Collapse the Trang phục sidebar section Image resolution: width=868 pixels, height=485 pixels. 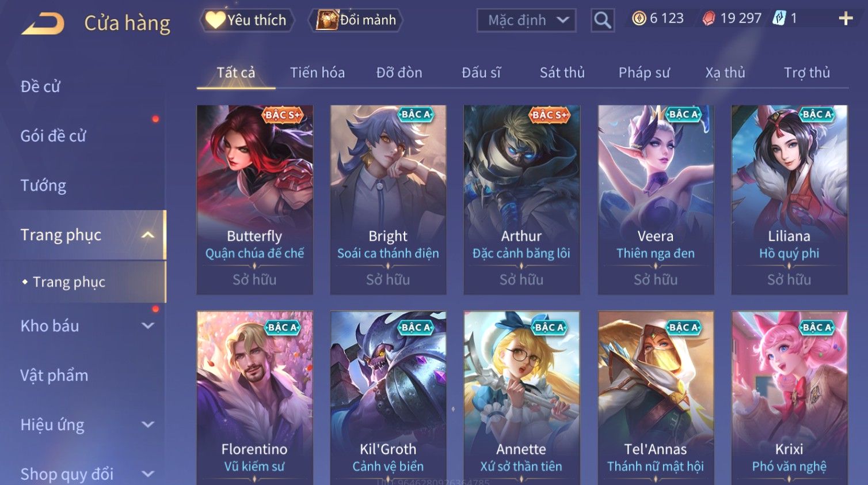(148, 234)
